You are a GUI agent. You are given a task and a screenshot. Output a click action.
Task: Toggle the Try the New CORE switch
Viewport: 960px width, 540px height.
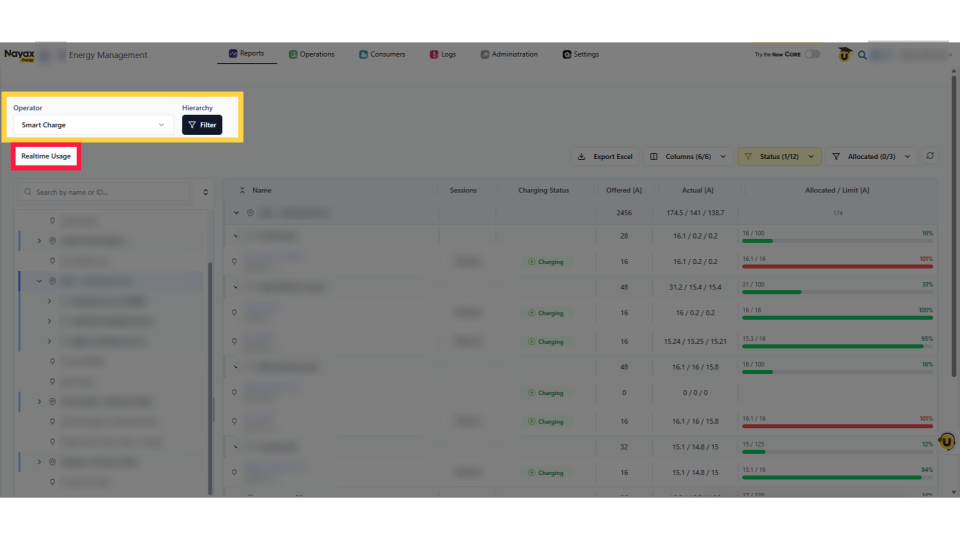812,54
